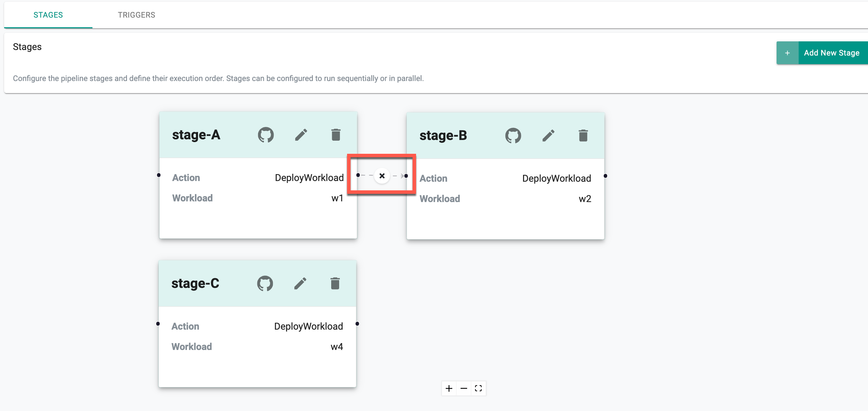Delete stage-C using the trash icon
Viewport: 868px width, 411px height.
click(x=335, y=283)
